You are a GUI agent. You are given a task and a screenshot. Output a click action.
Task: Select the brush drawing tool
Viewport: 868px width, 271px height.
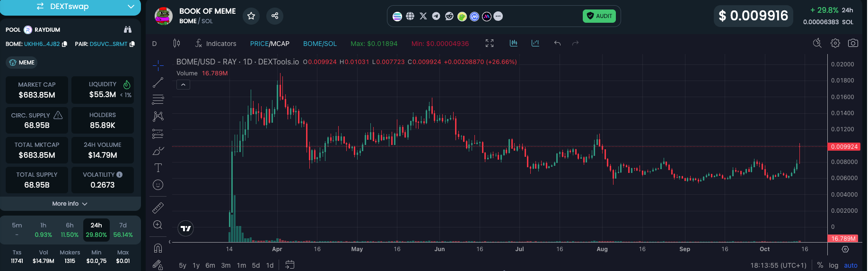pos(158,151)
